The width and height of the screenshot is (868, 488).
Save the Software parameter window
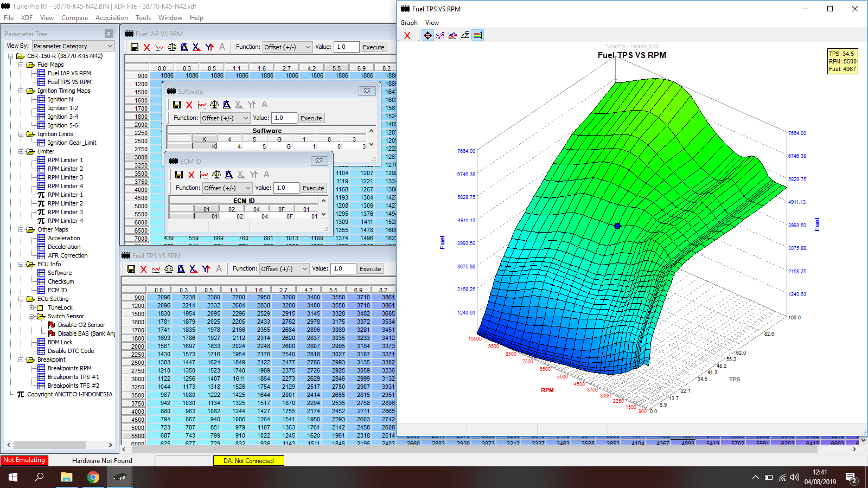177,105
